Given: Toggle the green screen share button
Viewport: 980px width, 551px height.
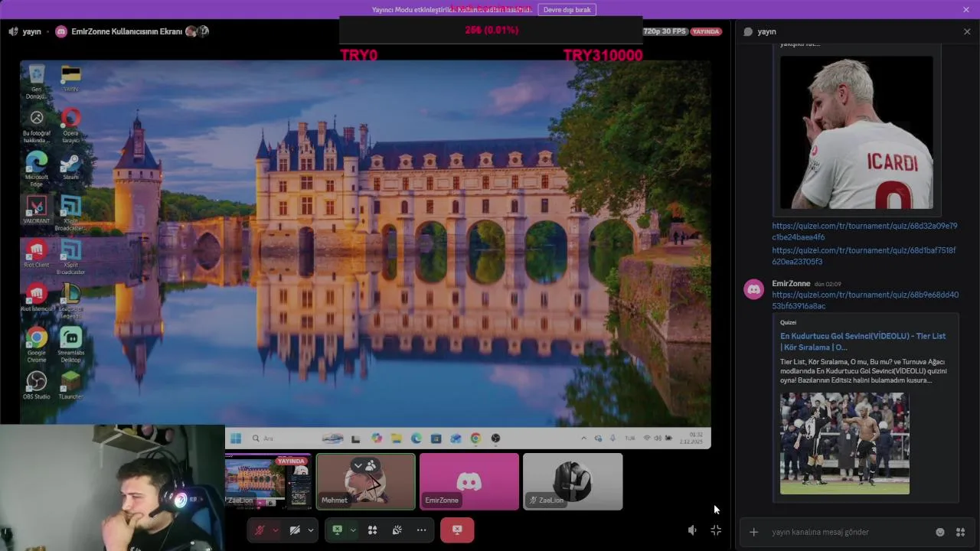Looking at the screenshot, I should (337, 530).
